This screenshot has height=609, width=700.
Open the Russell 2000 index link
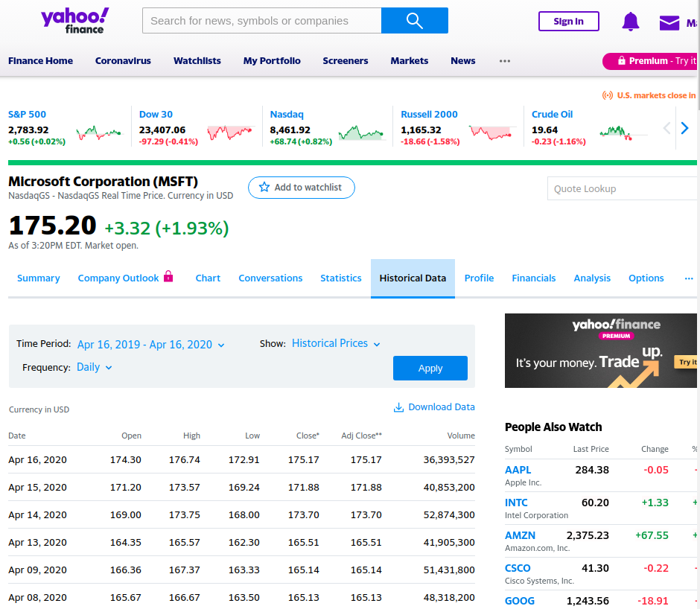click(429, 115)
